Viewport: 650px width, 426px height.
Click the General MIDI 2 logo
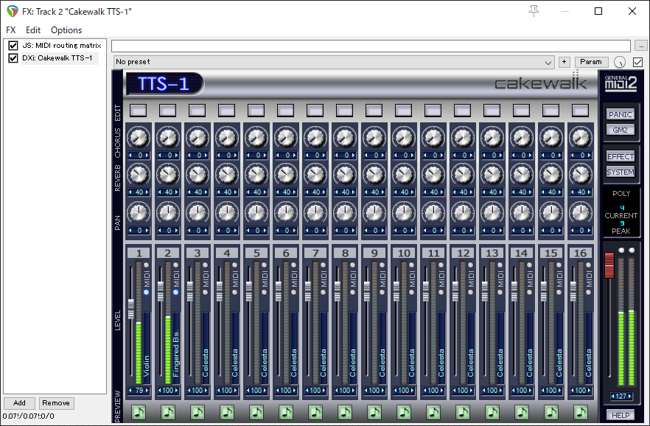click(x=620, y=83)
